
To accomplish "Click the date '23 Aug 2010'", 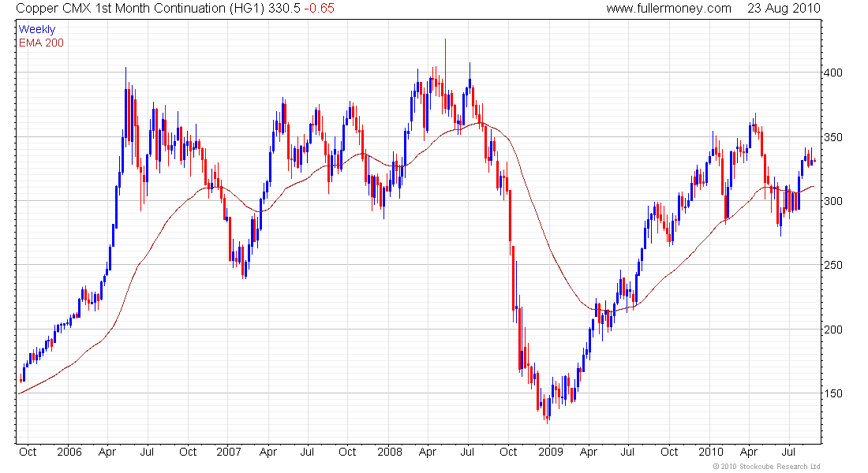I will (x=784, y=9).
